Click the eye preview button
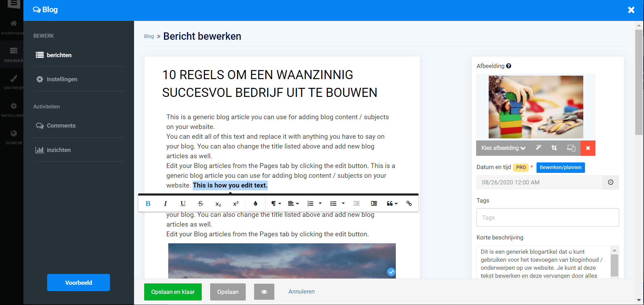The height and width of the screenshot is (305, 644). tap(264, 292)
